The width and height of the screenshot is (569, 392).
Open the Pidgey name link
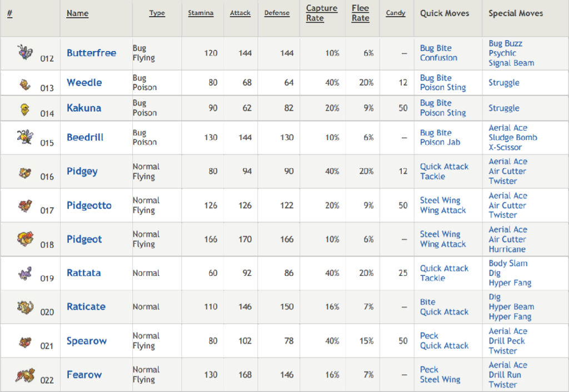[x=82, y=171]
